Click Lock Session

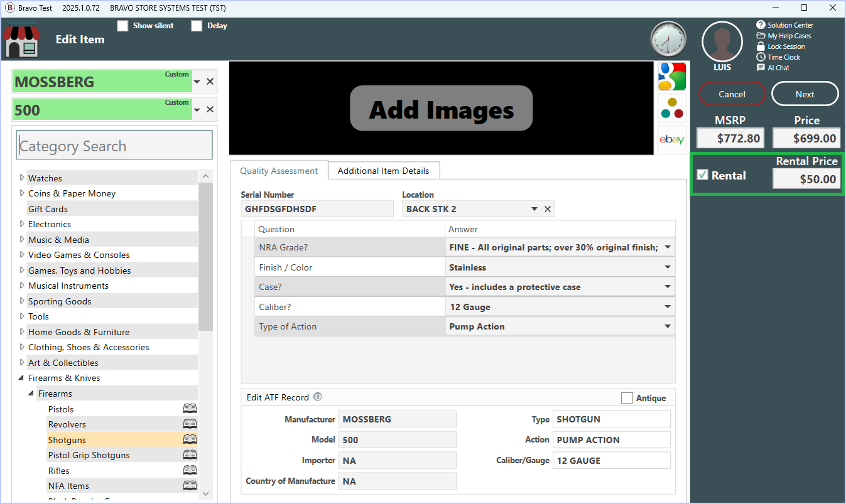click(x=781, y=46)
